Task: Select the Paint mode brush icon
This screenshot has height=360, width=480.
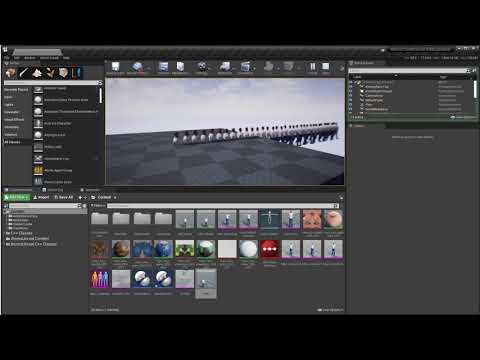Action: [24, 72]
